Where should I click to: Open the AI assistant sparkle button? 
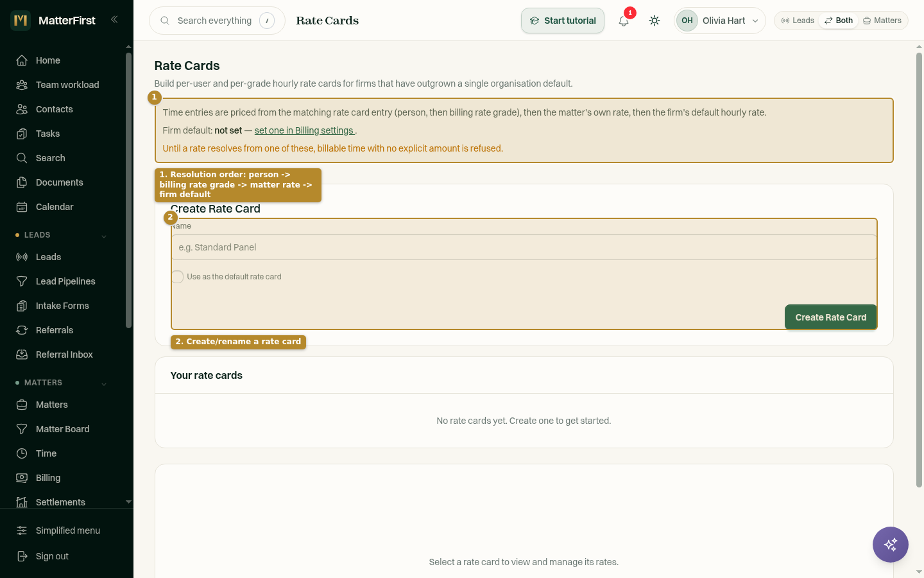tap(891, 545)
